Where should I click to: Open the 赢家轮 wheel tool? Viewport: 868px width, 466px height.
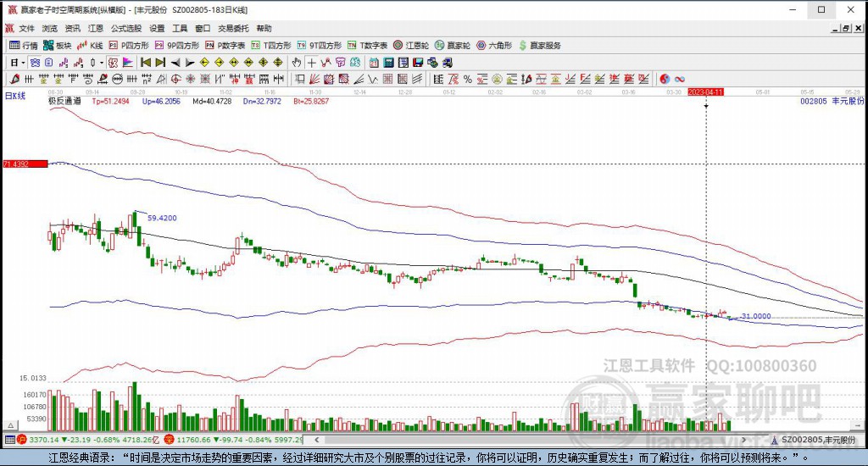(x=453, y=46)
